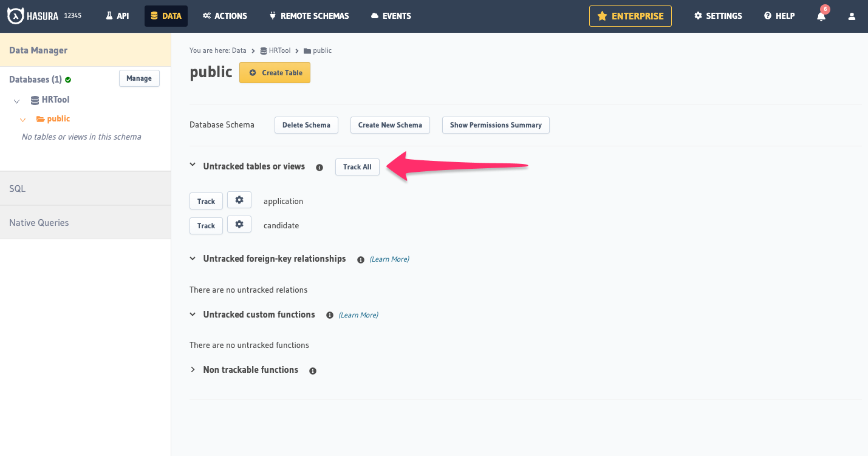868x456 pixels.
Task: Track the candidate table
Action: pos(206,225)
